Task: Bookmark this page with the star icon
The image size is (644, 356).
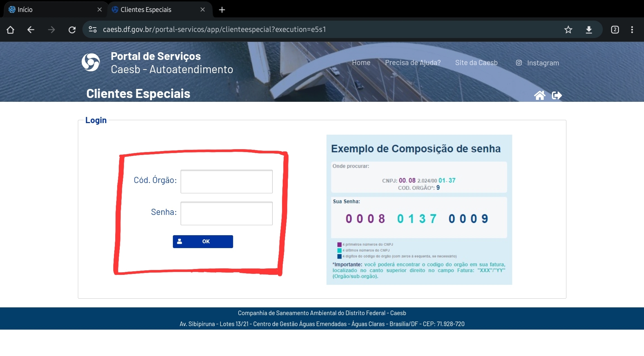Action: 568,30
